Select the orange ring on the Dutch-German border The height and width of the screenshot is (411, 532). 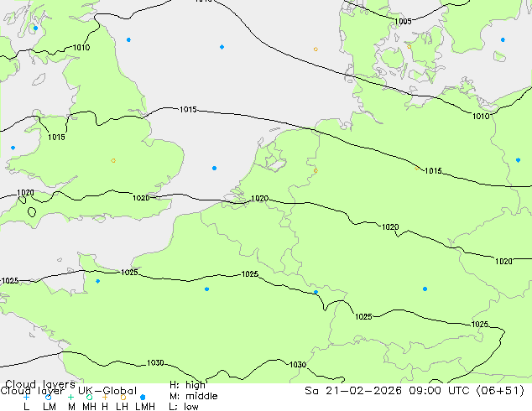pyautogui.click(x=316, y=171)
